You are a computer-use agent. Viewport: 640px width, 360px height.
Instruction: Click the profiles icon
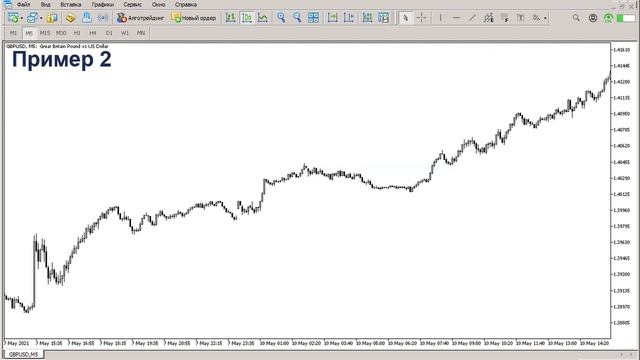(x=32, y=18)
